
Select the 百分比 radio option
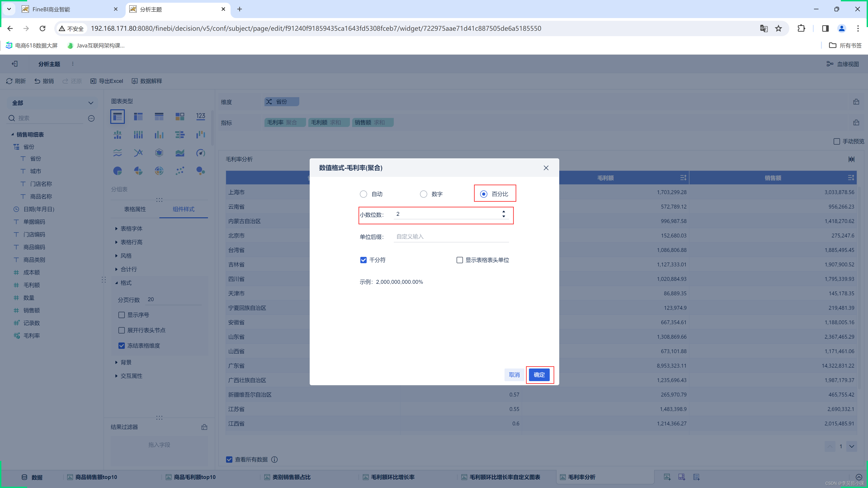click(484, 194)
